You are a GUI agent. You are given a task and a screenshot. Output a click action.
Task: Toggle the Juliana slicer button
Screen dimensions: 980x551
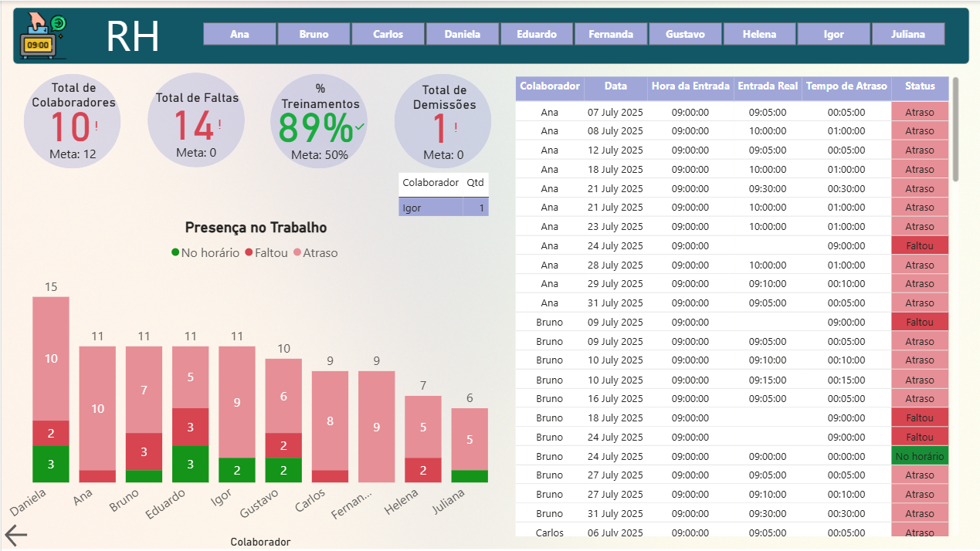[907, 34]
